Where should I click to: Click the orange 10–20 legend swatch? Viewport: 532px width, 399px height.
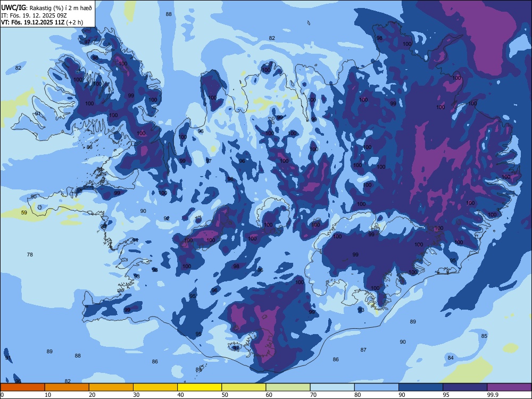[67, 387]
